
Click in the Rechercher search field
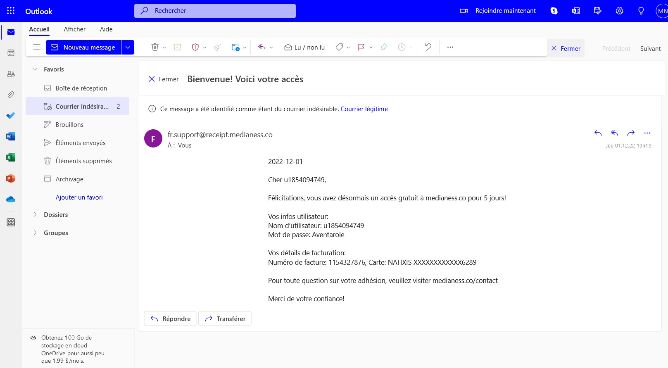(215, 11)
